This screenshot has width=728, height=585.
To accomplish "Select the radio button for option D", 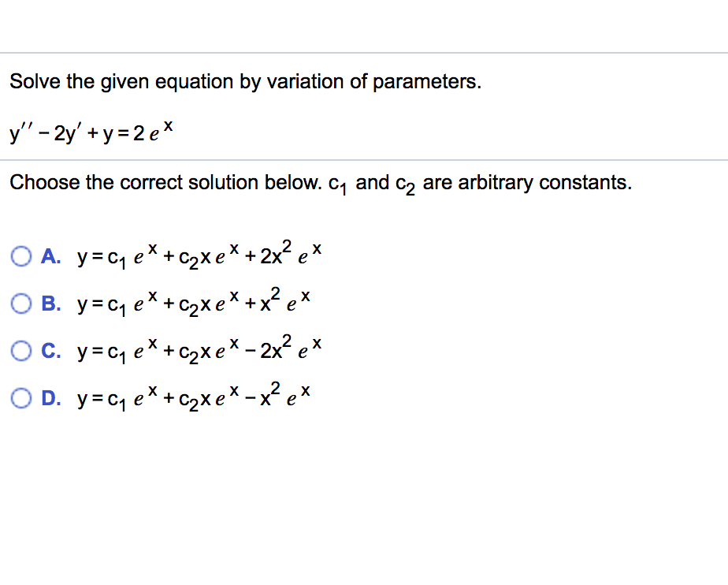I will (x=21, y=397).
